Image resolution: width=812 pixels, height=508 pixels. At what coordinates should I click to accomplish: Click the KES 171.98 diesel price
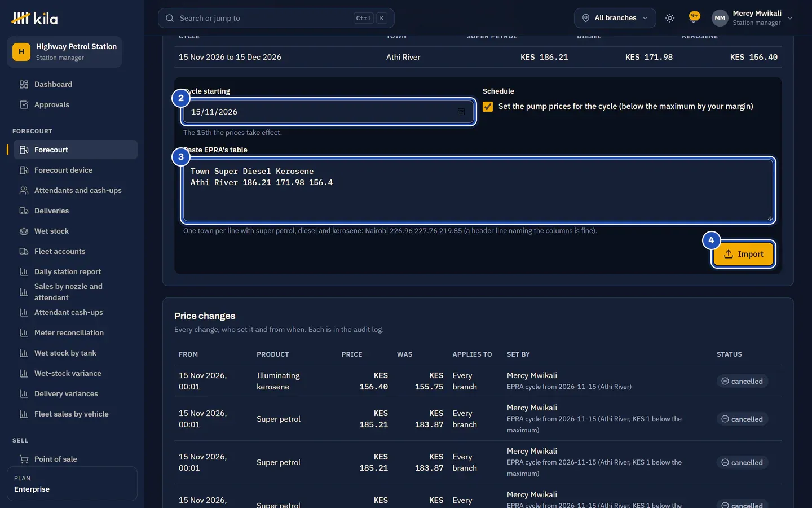(649, 57)
